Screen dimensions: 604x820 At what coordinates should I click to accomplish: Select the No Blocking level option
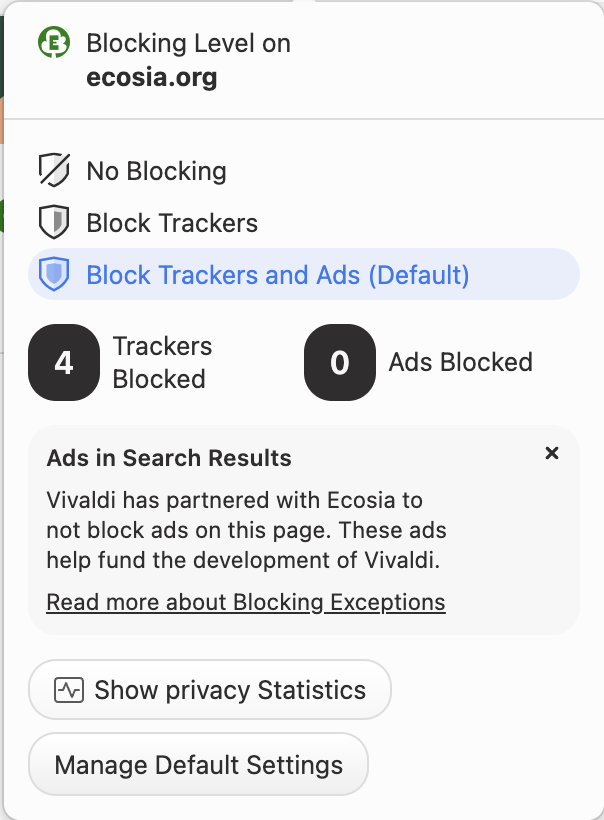pos(156,171)
